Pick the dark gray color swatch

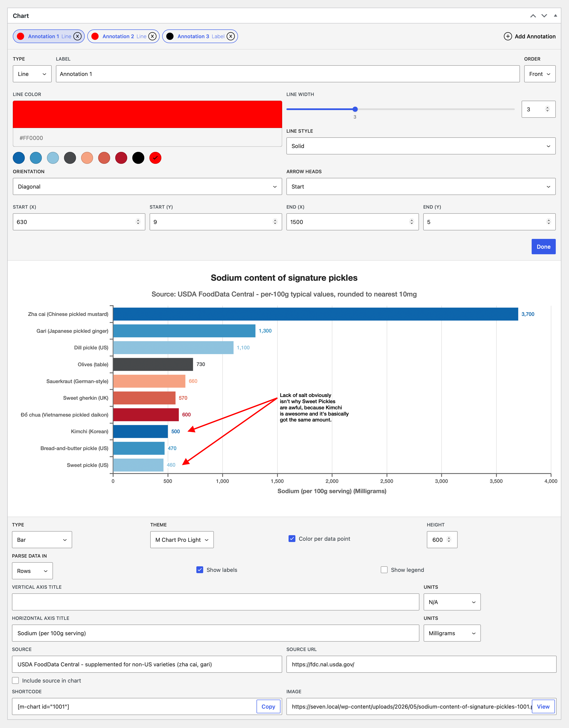pos(70,158)
